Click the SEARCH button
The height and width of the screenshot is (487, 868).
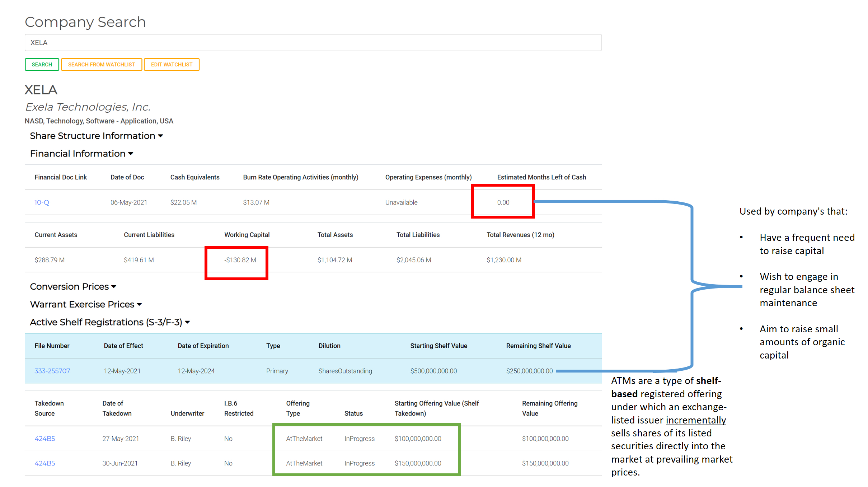pyautogui.click(x=42, y=65)
